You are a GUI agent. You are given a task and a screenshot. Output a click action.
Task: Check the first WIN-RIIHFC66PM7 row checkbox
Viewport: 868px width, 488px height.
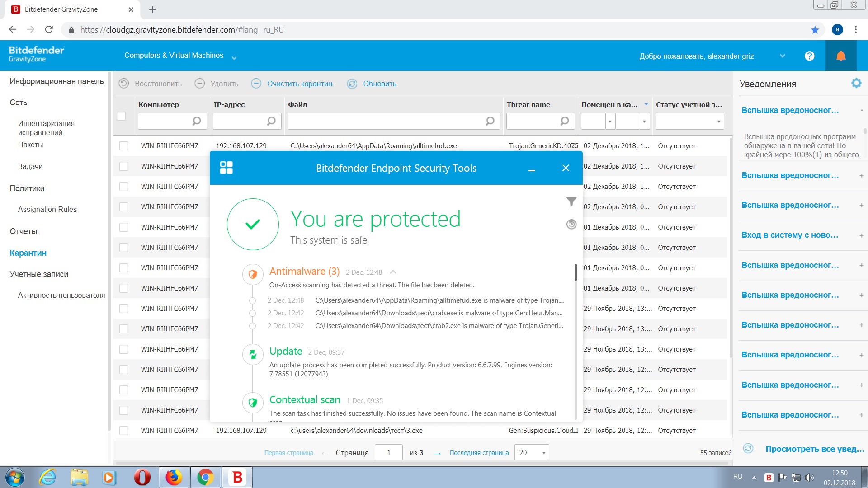pos(123,146)
